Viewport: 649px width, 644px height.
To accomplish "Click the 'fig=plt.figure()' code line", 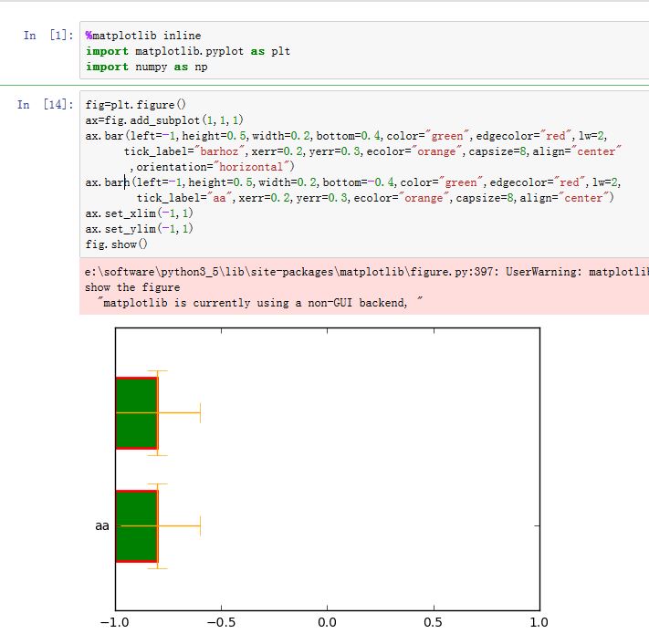I will tap(135, 105).
